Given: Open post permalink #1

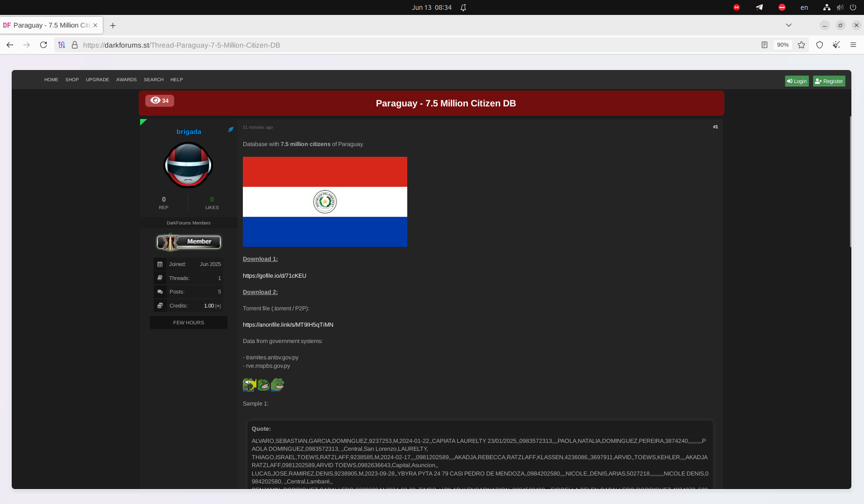Looking at the screenshot, I should [715, 127].
